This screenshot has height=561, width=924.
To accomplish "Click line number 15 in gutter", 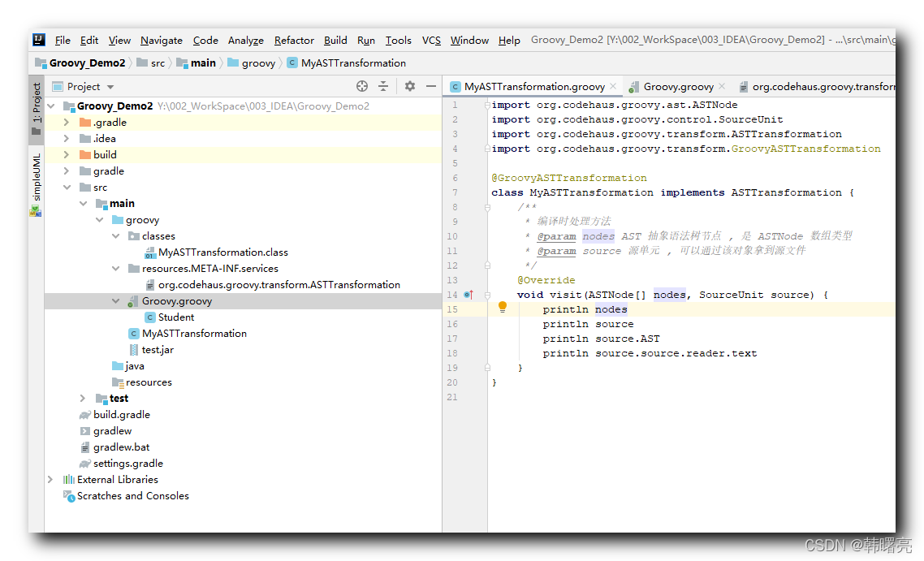I will click(452, 309).
